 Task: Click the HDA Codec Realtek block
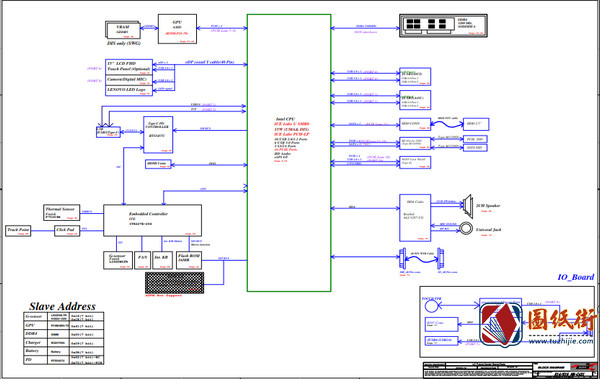(x=415, y=218)
